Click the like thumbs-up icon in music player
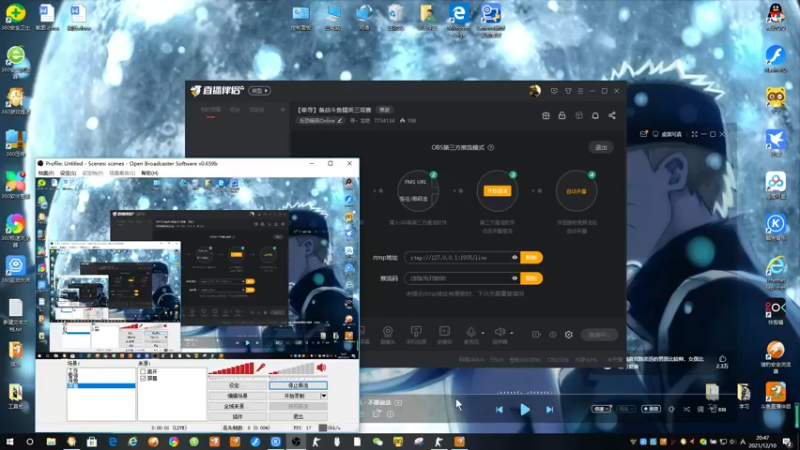800x450 pixels. pos(722,359)
